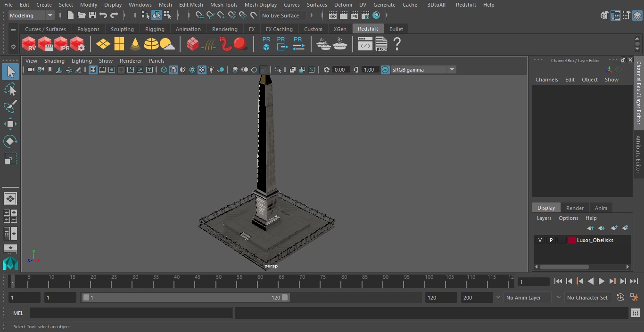The image size is (644, 332).
Task: Open Redshift render settings cube with gear
Action: pos(77,44)
